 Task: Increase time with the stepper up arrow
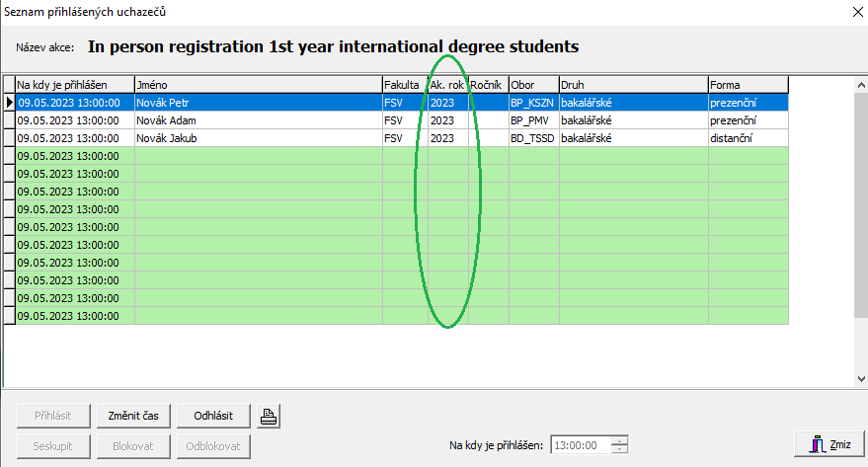pos(619,440)
